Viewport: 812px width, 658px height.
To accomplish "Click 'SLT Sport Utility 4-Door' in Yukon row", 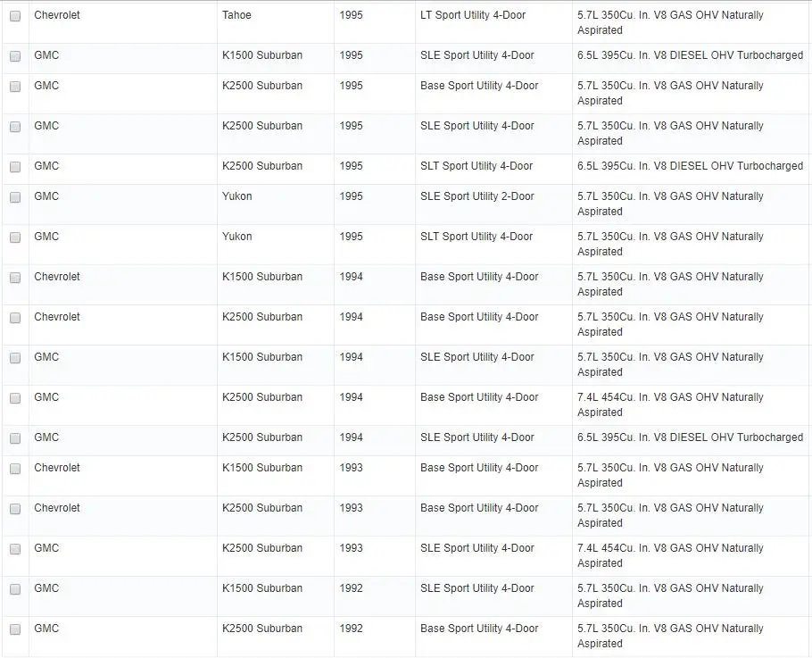I will (x=476, y=237).
